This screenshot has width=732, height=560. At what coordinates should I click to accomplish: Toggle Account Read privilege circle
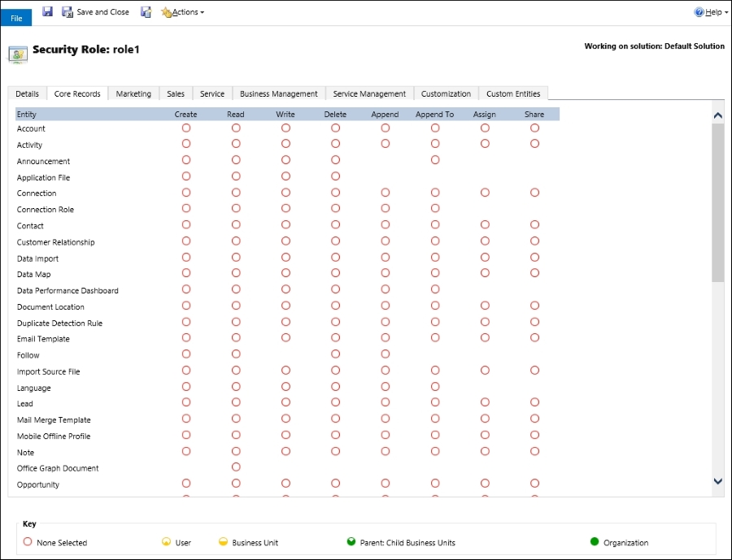point(236,128)
